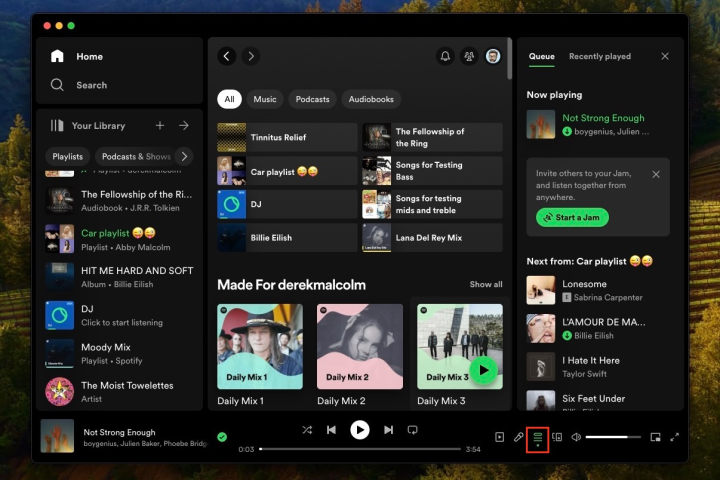Filter home by Music

265,99
